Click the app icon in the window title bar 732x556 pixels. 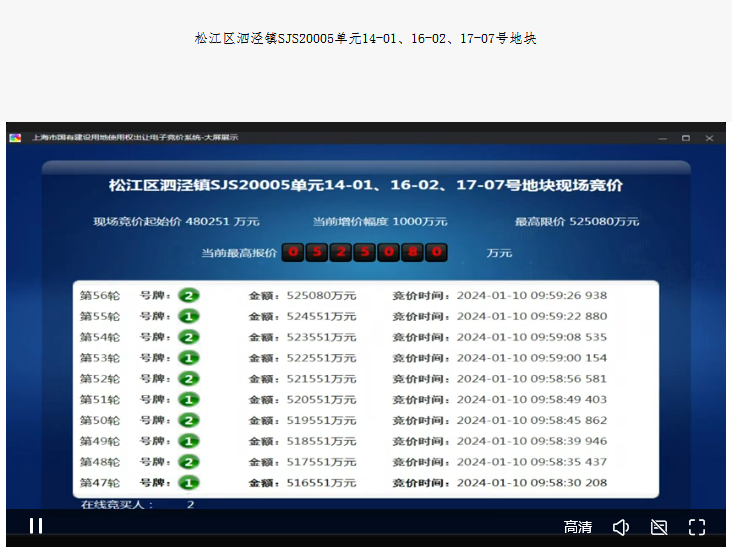pyautogui.click(x=15, y=137)
